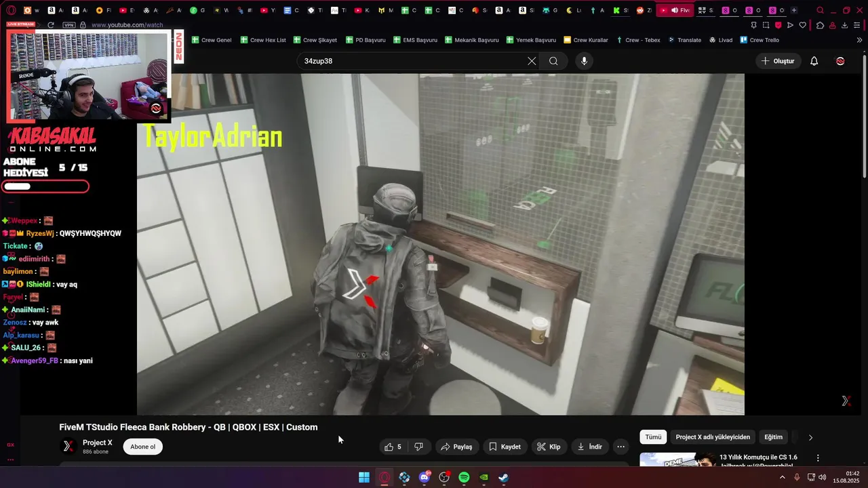Open YouTube notifications bell
The height and width of the screenshot is (488, 868).
(x=814, y=61)
